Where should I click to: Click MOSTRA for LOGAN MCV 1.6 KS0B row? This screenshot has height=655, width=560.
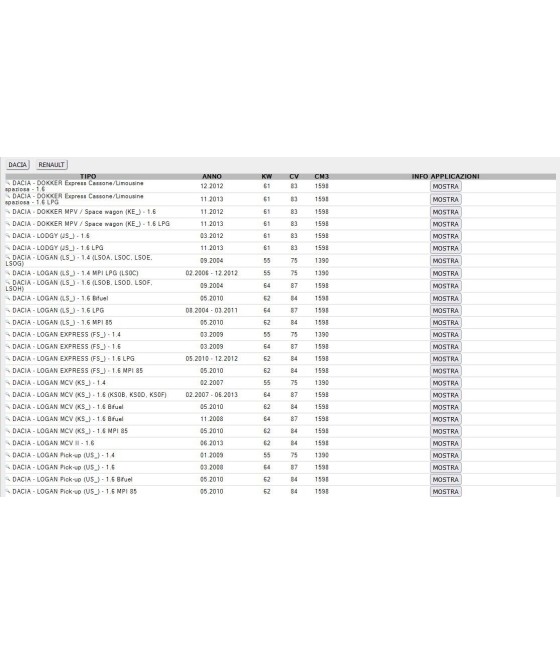click(x=446, y=395)
